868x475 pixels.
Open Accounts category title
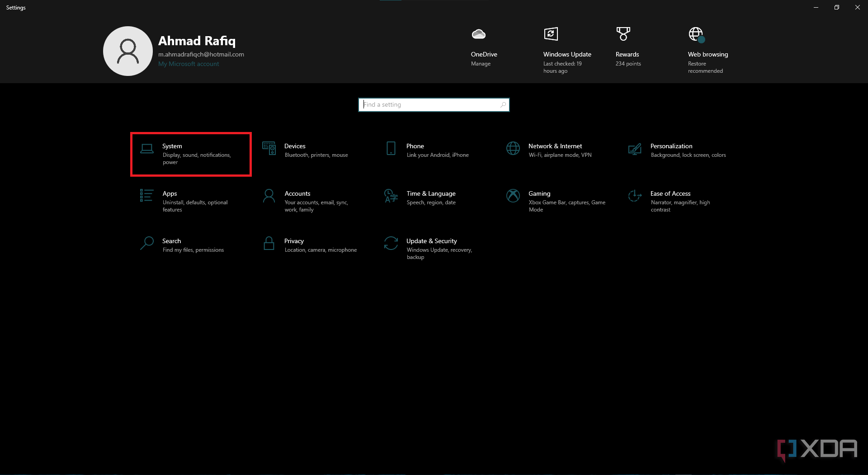click(297, 193)
